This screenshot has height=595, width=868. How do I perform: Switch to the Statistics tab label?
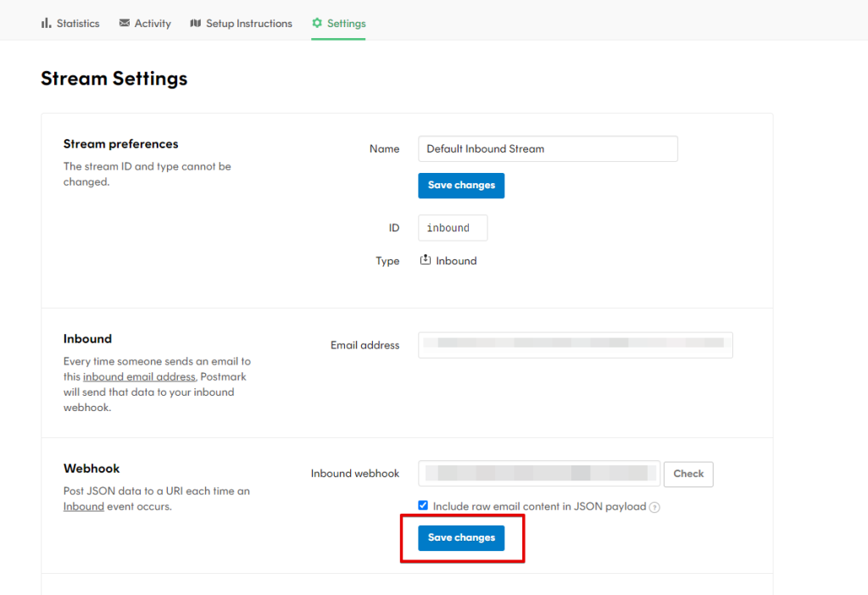(x=78, y=24)
